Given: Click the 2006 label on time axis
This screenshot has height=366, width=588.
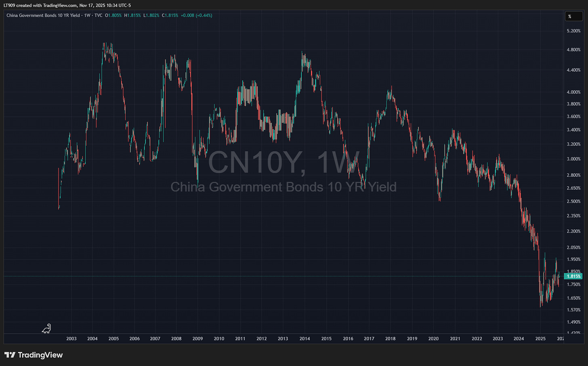Looking at the screenshot, I should coord(134,339).
